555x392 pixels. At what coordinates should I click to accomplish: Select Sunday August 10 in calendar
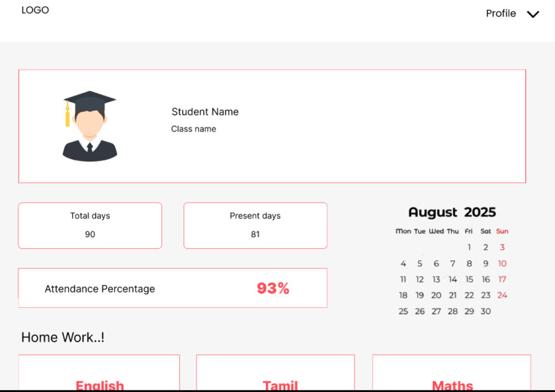click(502, 263)
